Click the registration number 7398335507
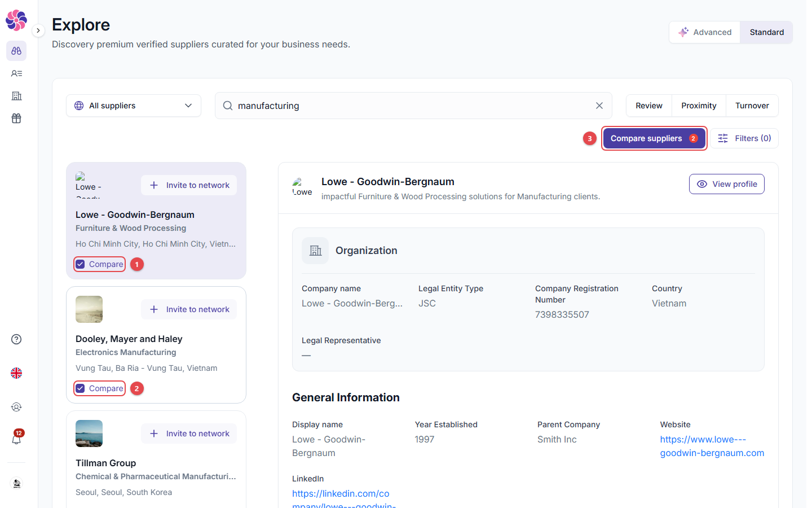The height and width of the screenshot is (508, 812). (x=562, y=314)
